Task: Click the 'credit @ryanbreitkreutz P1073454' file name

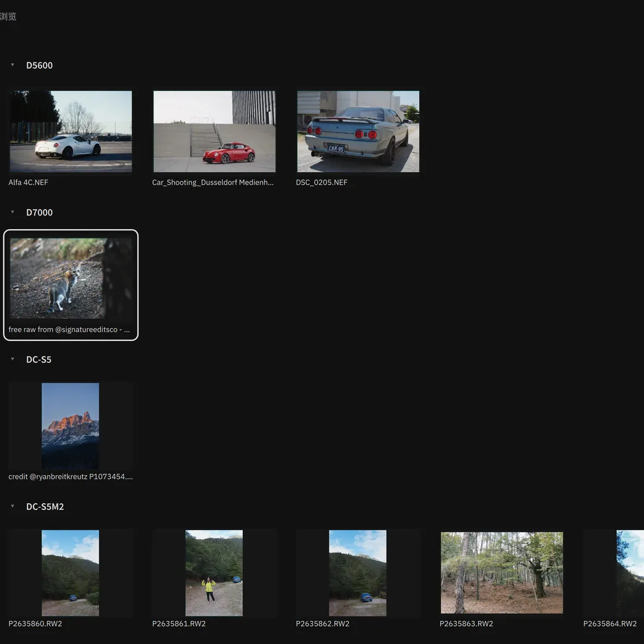Action: tap(71, 476)
